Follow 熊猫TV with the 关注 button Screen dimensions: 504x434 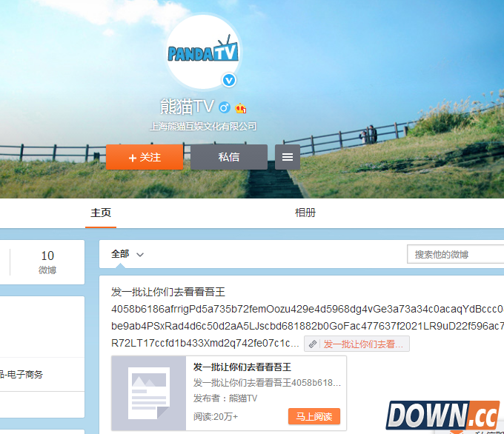tap(145, 157)
